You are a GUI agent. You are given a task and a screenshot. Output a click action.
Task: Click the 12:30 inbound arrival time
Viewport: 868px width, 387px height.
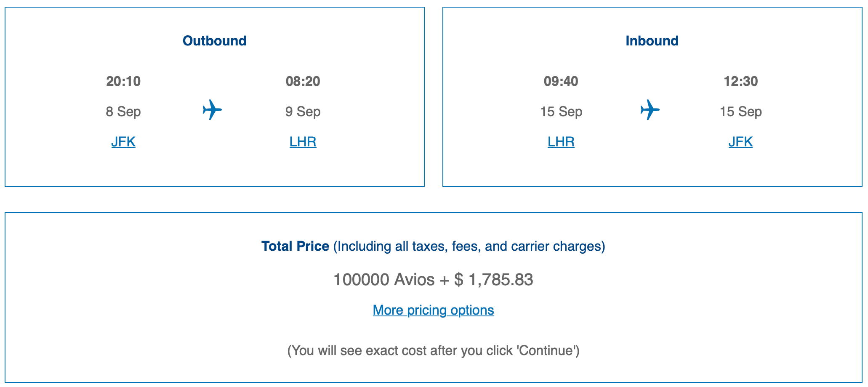click(742, 81)
